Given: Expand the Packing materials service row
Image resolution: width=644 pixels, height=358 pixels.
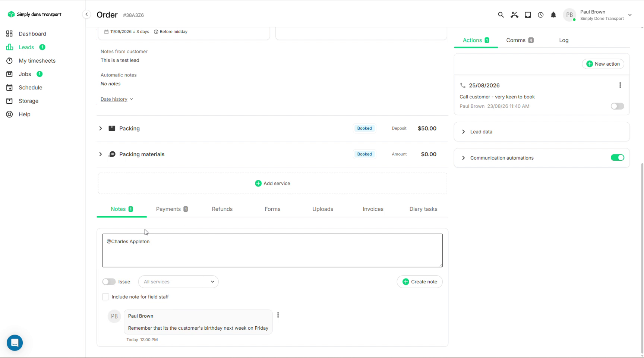Looking at the screenshot, I should 100,154.
